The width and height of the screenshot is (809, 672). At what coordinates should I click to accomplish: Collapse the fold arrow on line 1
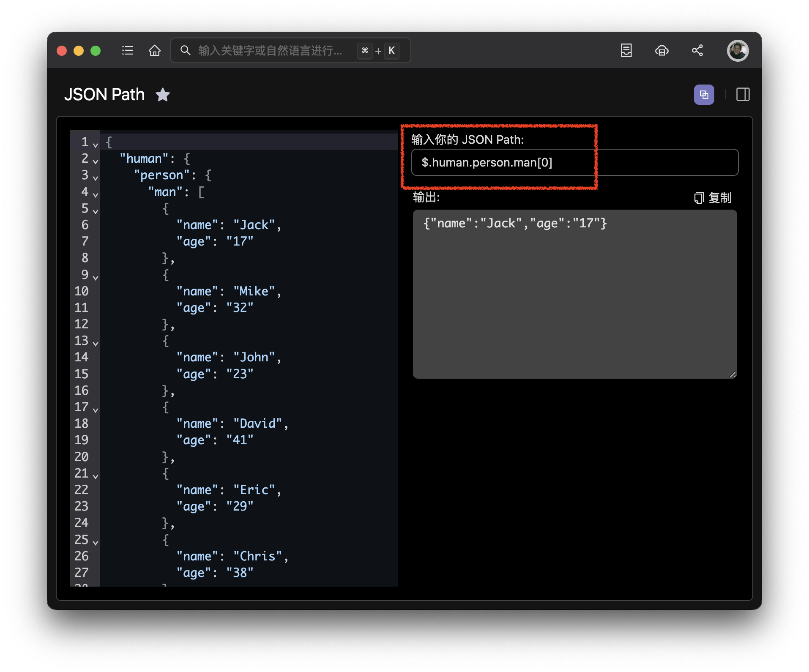click(x=96, y=145)
